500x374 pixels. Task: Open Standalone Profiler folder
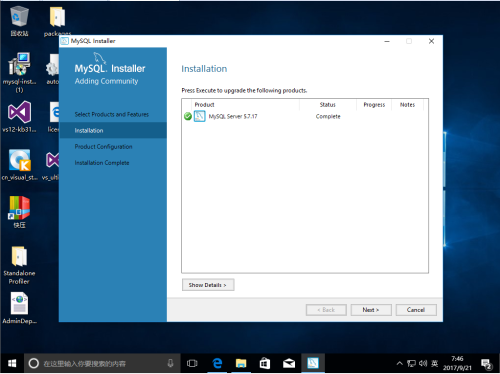click(x=19, y=265)
